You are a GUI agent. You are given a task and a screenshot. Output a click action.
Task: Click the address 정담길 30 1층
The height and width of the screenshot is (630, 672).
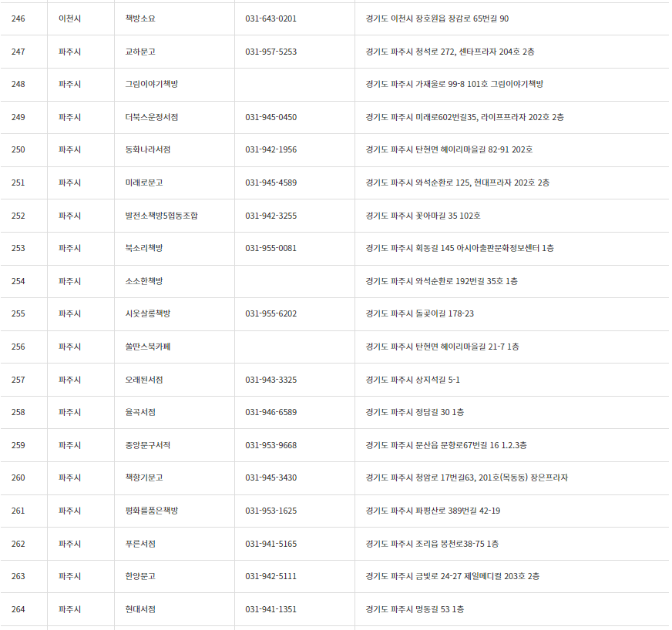(415, 413)
